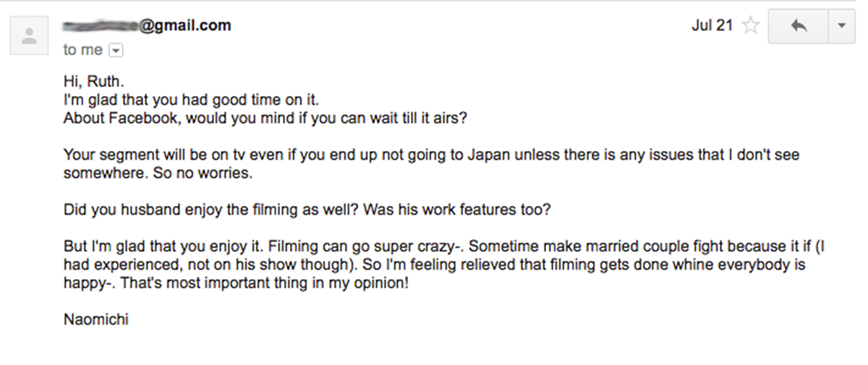Click the sender's profile avatar
Screen dimensions: 868x365
(x=29, y=36)
